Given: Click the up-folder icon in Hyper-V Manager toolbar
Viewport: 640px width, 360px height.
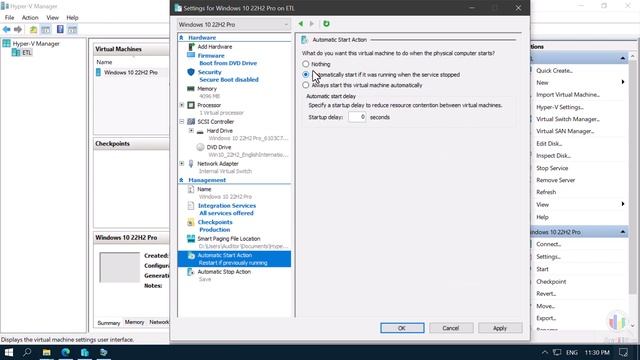Looking at the screenshot, I should click(33, 29).
